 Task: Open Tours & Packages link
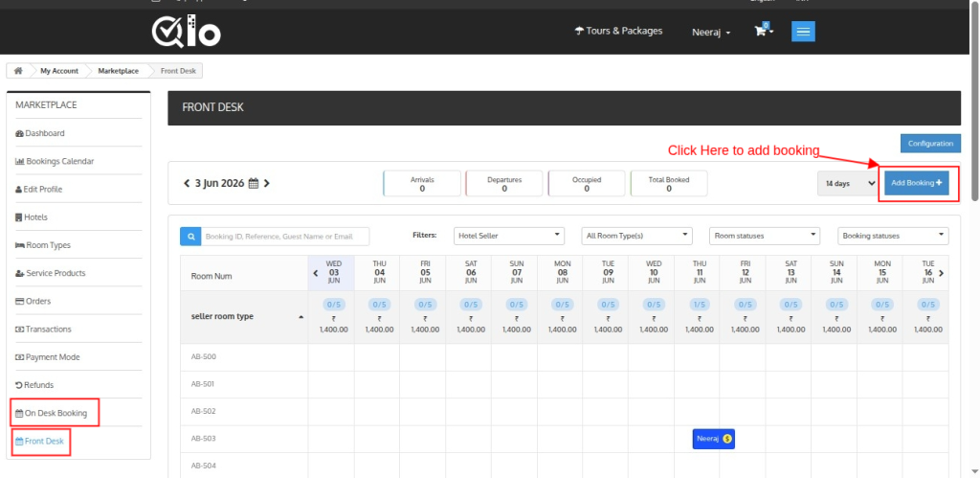[619, 31]
